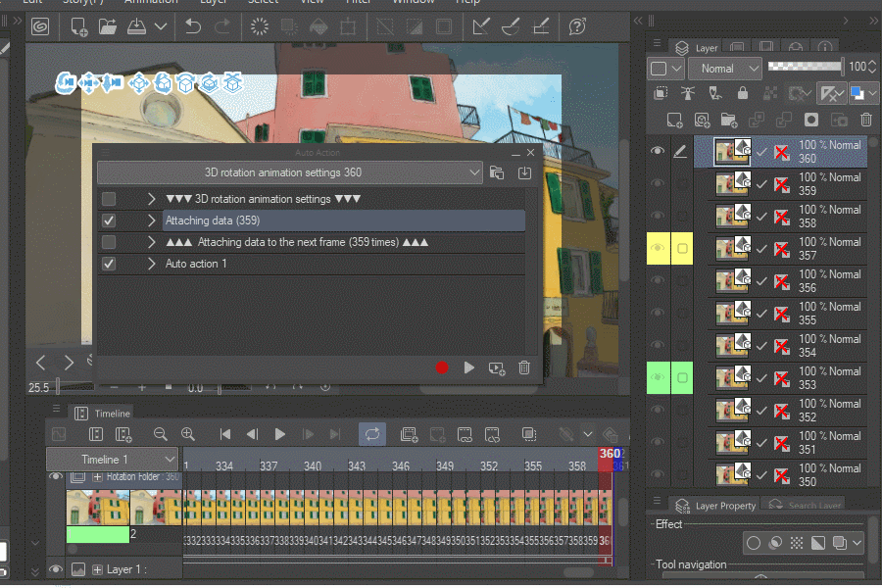The width and height of the screenshot is (882, 588).
Task: Play the selected auto action
Action: (x=469, y=367)
